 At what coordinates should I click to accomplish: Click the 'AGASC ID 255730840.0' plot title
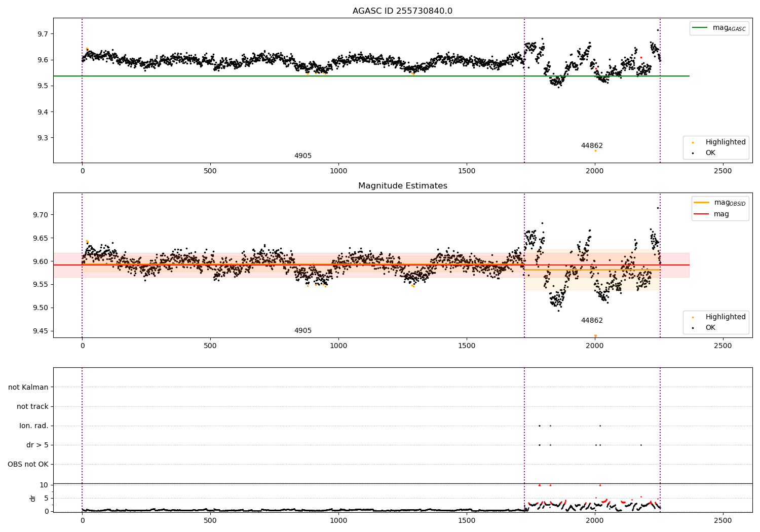(x=402, y=11)
